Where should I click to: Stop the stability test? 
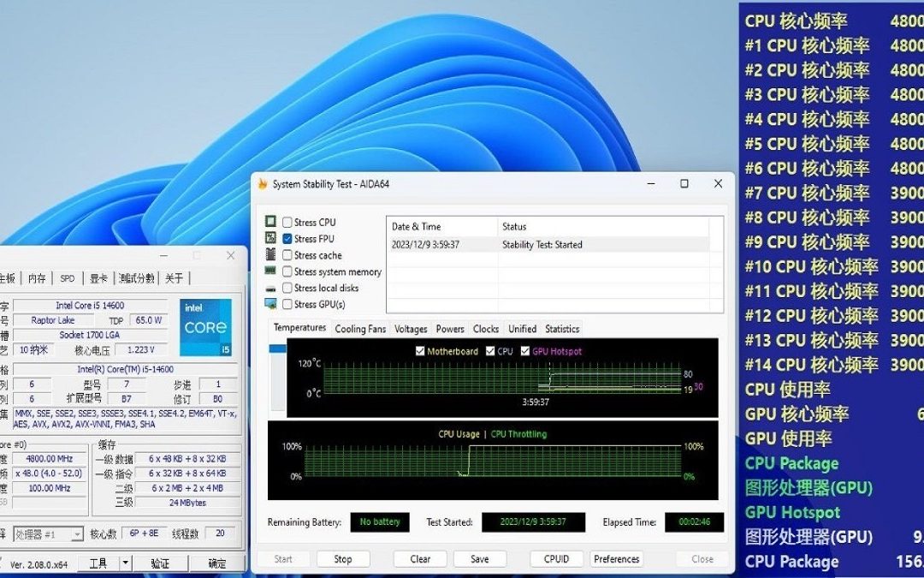point(343,559)
